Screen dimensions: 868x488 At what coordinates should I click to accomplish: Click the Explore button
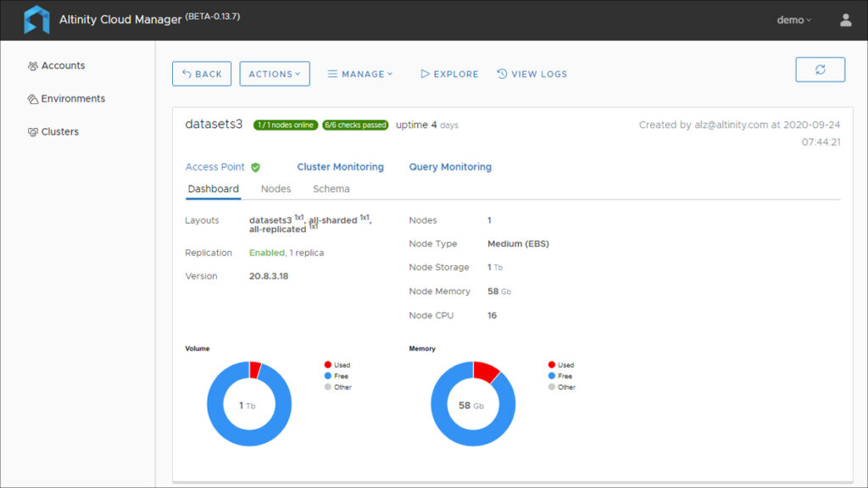449,74
